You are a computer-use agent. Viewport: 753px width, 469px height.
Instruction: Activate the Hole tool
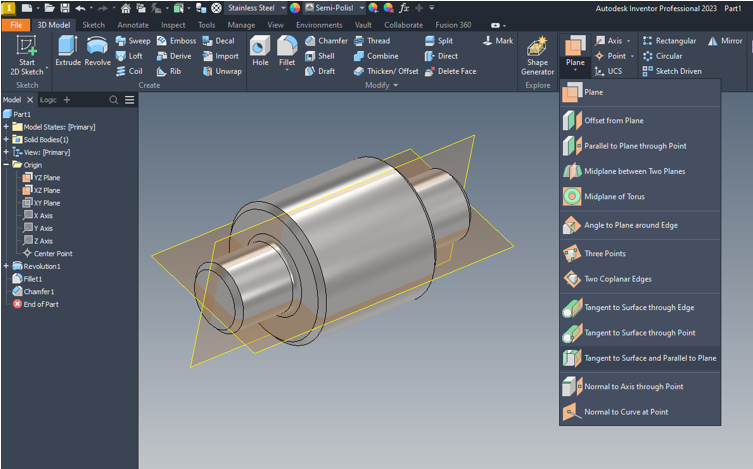[260, 51]
